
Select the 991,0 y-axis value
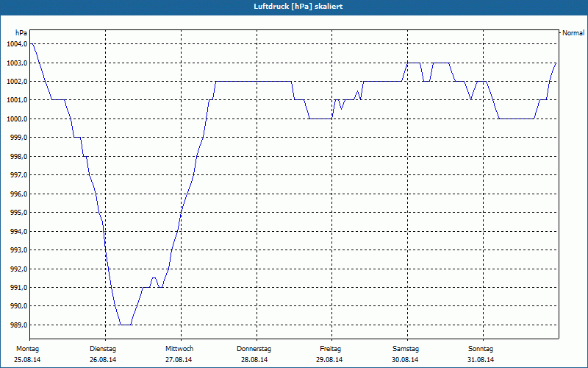[18, 287]
